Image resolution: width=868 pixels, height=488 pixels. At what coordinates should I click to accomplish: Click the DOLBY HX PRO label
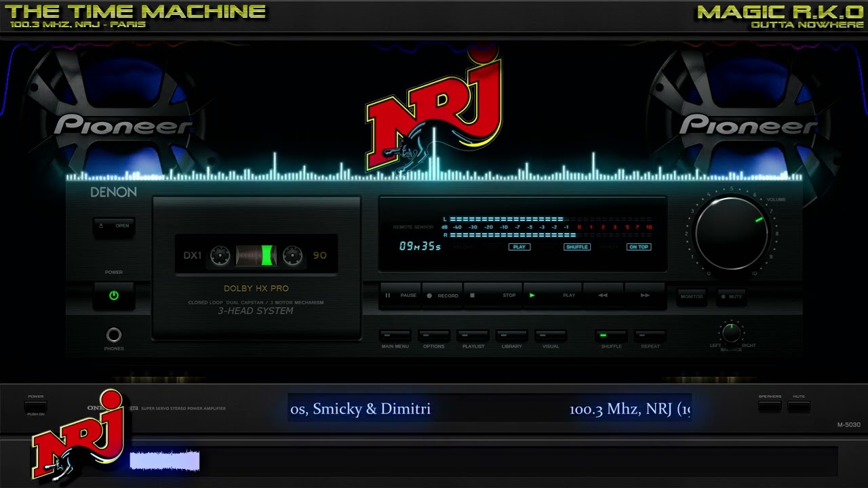[x=256, y=289]
